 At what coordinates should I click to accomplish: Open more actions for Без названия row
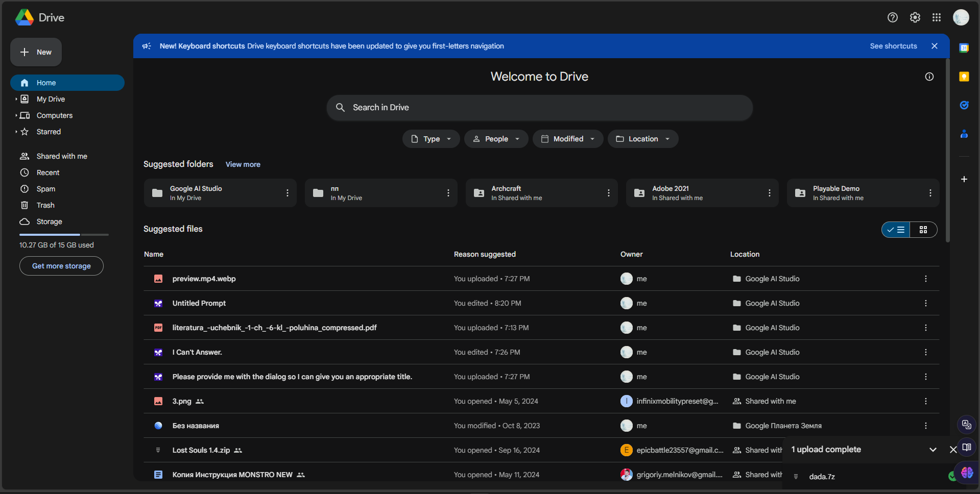click(925, 426)
